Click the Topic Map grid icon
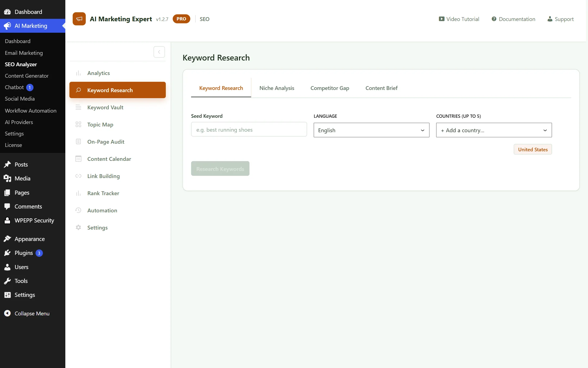The height and width of the screenshot is (368, 588). click(78, 125)
